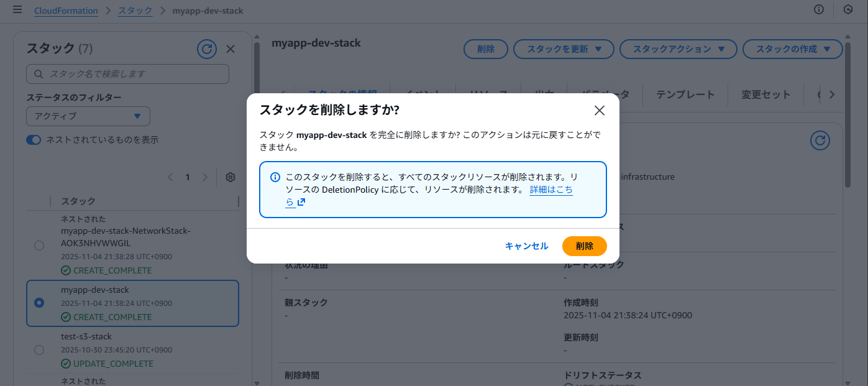Select the test-s3-stack radio button
Viewport: 868px width, 386px height.
tap(39, 349)
